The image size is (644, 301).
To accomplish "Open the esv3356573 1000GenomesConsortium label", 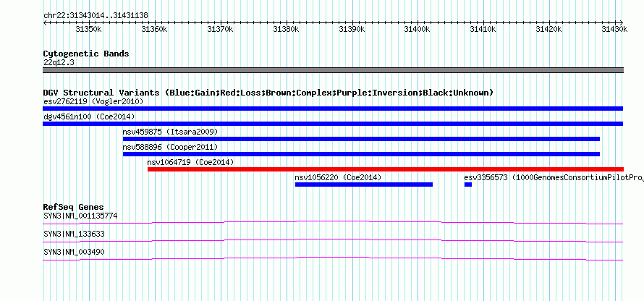I will coord(554,177).
